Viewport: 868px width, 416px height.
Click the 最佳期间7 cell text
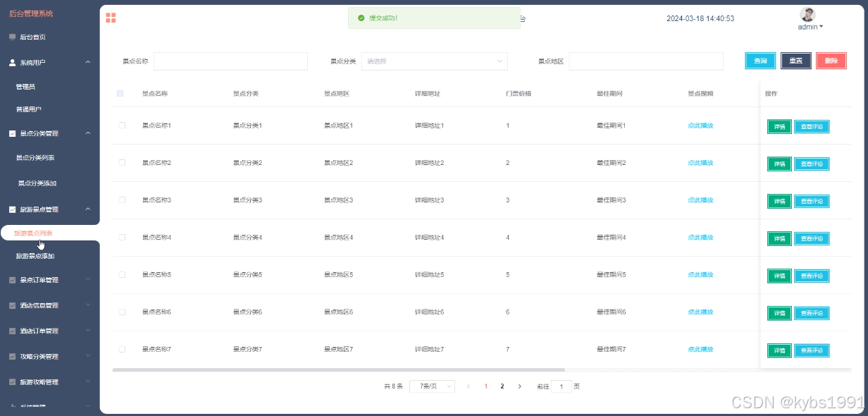point(611,349)
